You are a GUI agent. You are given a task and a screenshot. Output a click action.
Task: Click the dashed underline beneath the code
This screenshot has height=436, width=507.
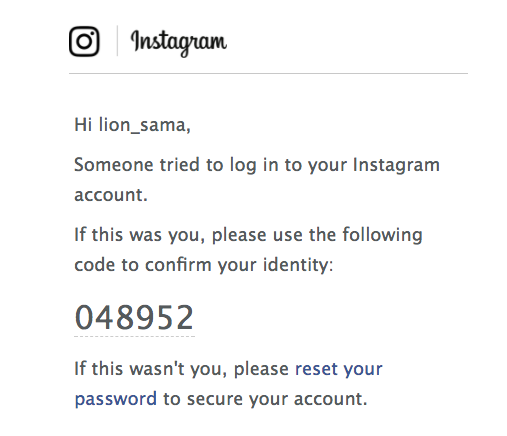(x=134, y=336)
